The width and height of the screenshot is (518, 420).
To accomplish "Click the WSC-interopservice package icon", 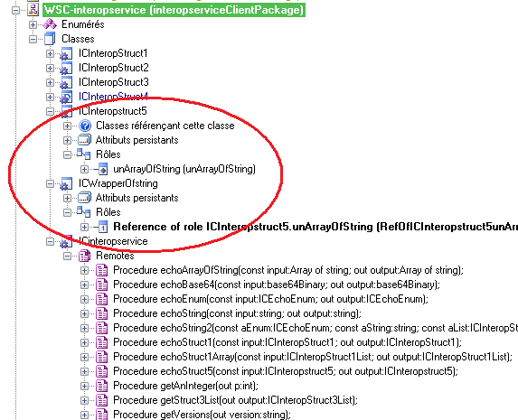I will (x=33, y=10).
